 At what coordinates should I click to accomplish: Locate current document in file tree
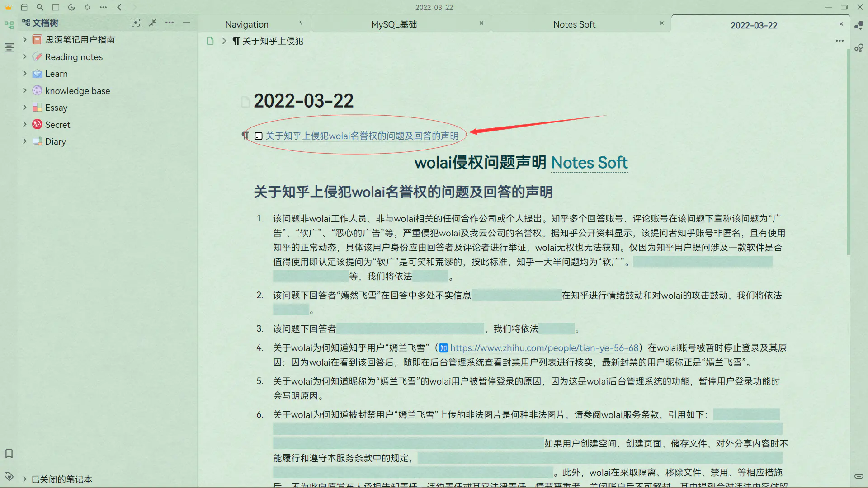(x=135, y=23)
